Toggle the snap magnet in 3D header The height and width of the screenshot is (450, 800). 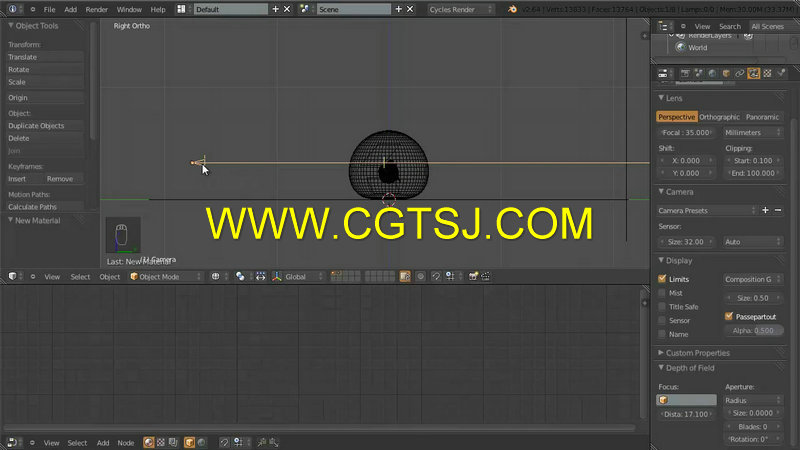pos(436,277)
